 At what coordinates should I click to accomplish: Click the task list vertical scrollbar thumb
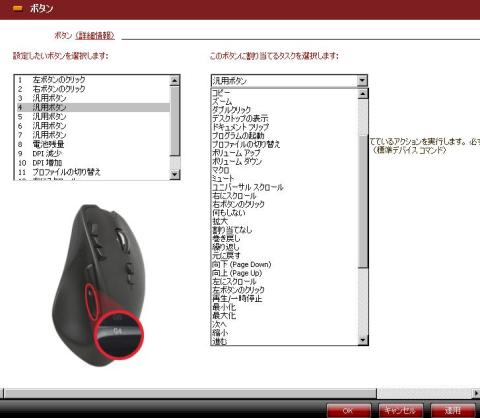click(363, 201)
